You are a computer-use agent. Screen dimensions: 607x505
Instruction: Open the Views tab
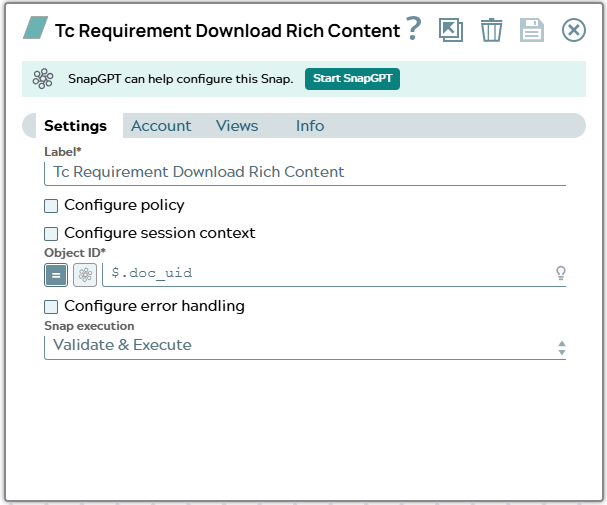[237, 126]
